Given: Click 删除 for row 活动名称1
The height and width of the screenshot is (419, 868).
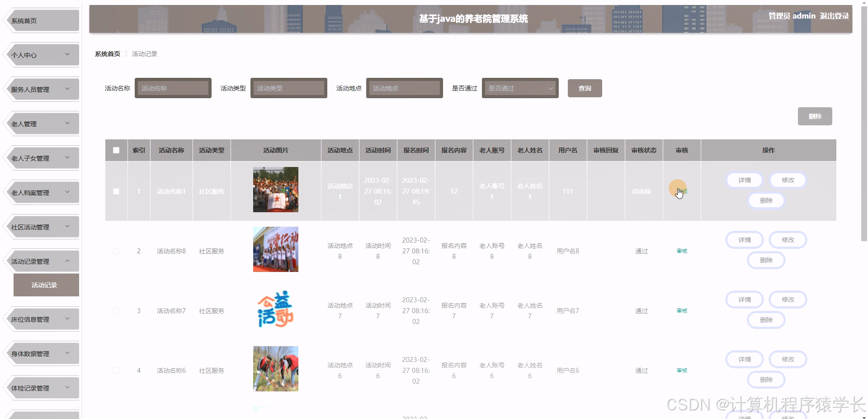Looking at the screenshot, I should coord(766,200).
